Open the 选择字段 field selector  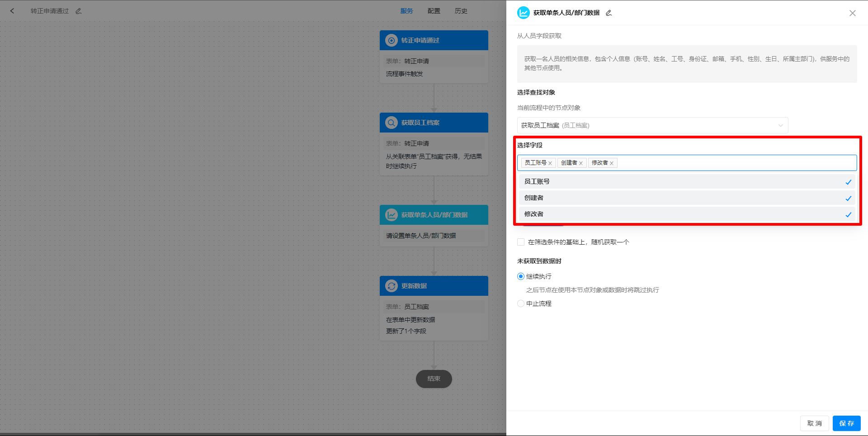[723, 163]
